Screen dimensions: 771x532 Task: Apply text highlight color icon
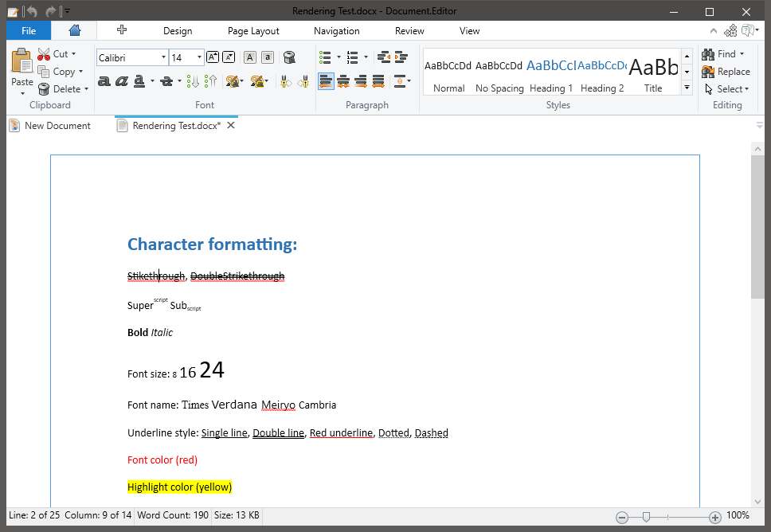[256, 81]
